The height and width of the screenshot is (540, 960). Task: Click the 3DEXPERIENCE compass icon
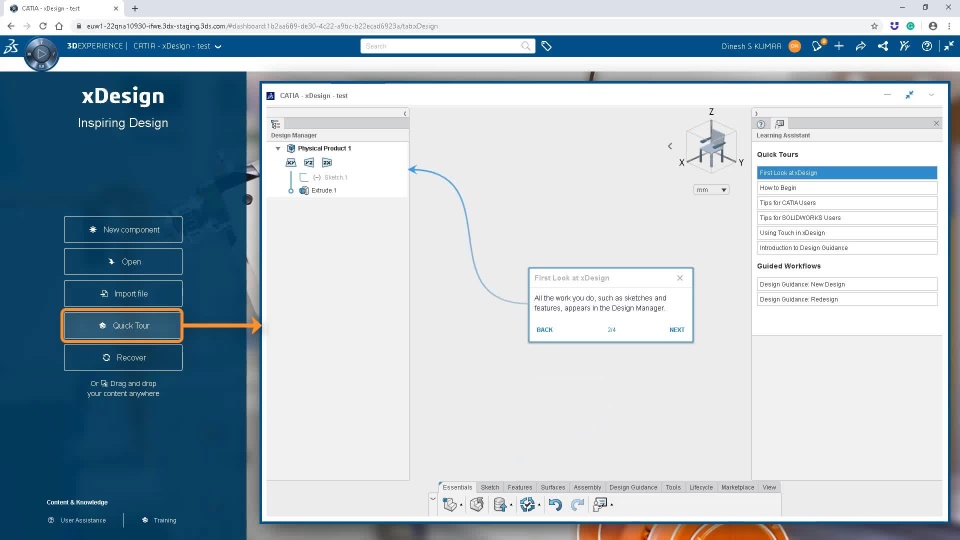point(41,54)
